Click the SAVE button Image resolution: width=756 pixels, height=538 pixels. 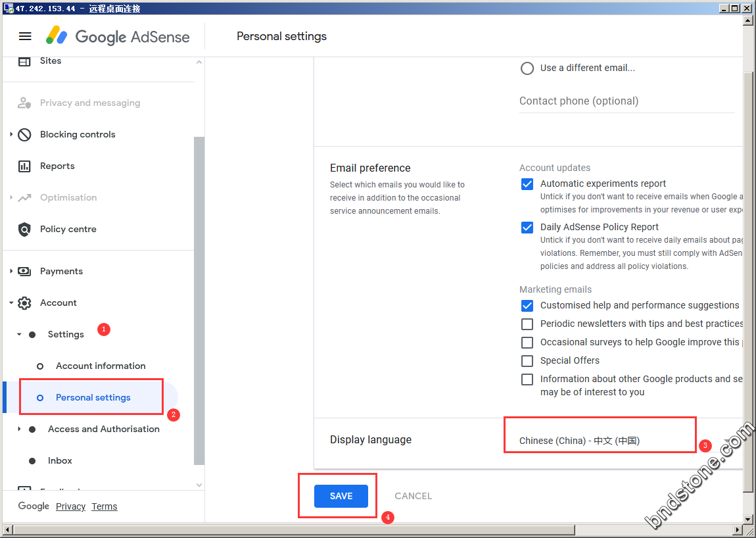[341, 496]
